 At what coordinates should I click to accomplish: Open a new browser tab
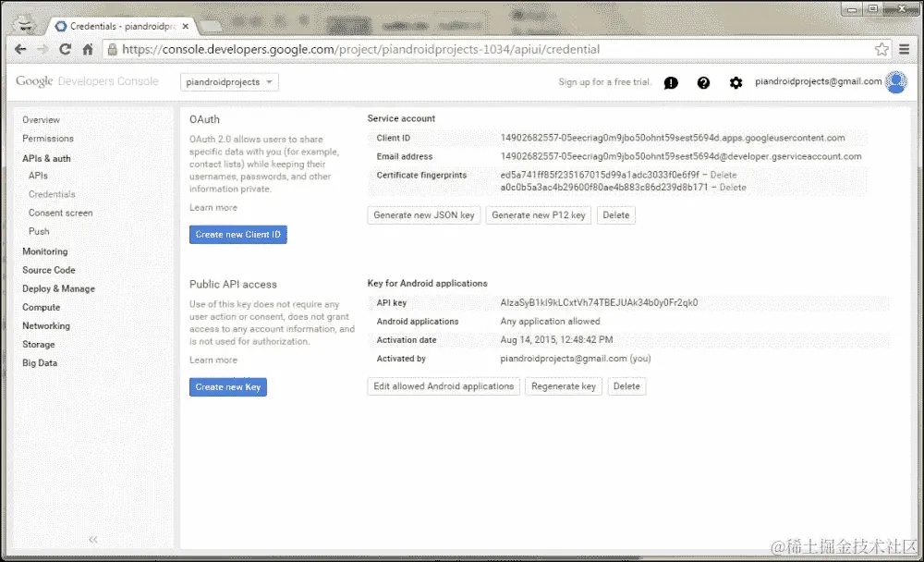pos(211,27)
